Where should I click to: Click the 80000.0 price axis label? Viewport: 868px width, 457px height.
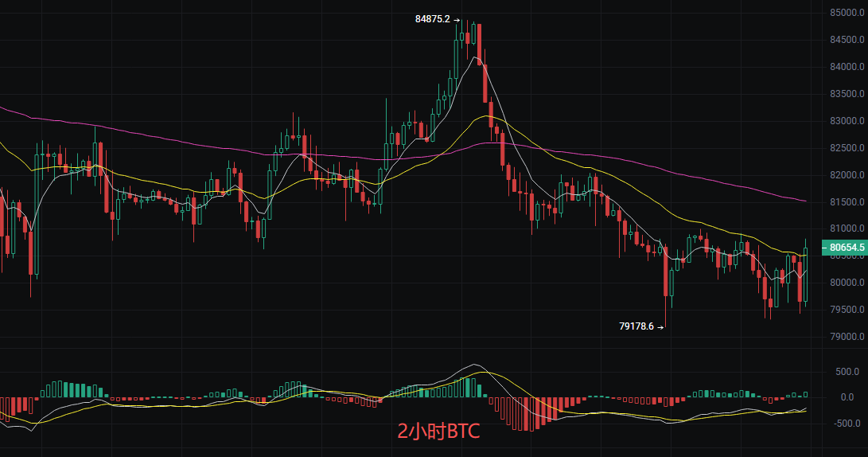(847, 283)
